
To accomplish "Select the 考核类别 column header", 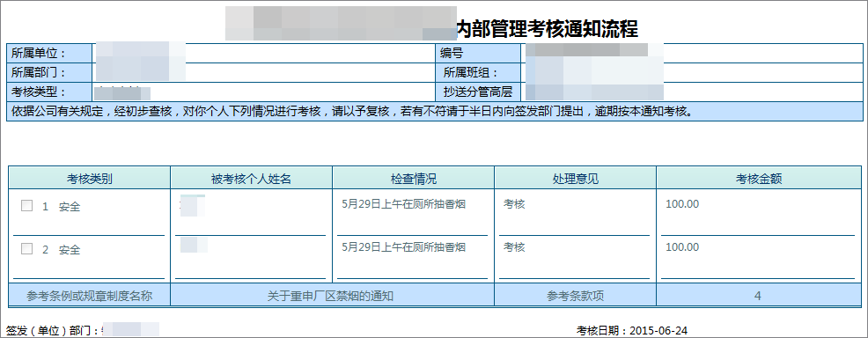I will [x=89, y=179].
